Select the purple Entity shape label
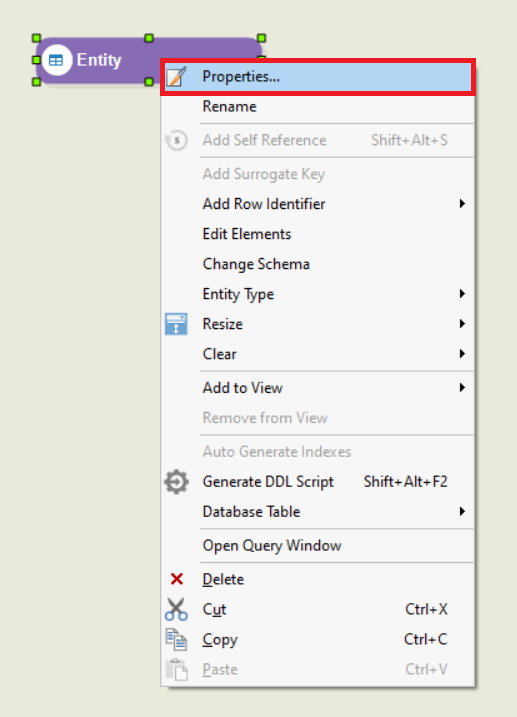The image size is (517, 717). [99, 60]
